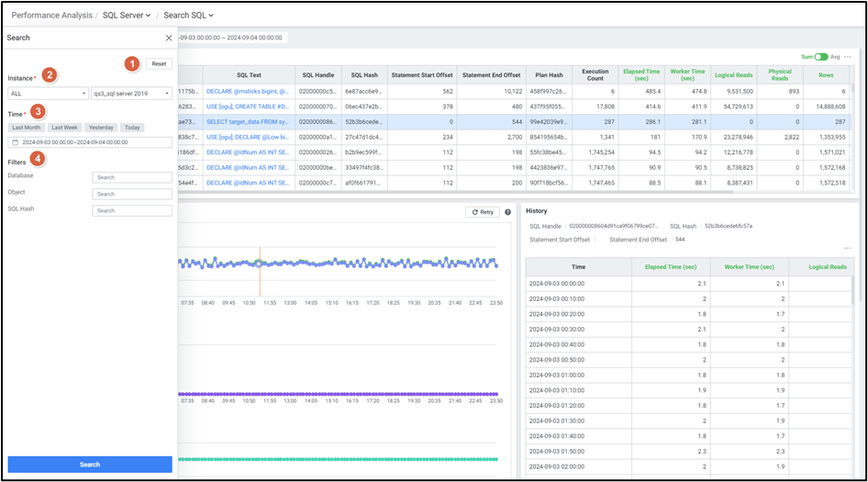The height and width of the screenshot is (482, 868).
Task: Click the help question mark icon beside Retry
Action: [x=507, y=212]
